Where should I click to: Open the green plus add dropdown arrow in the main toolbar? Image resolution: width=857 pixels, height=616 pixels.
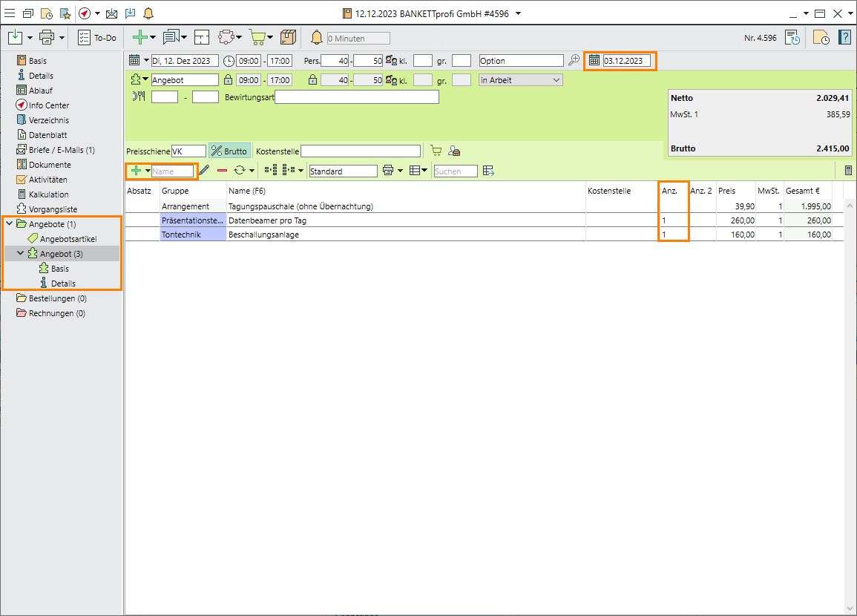coord(152,38)
